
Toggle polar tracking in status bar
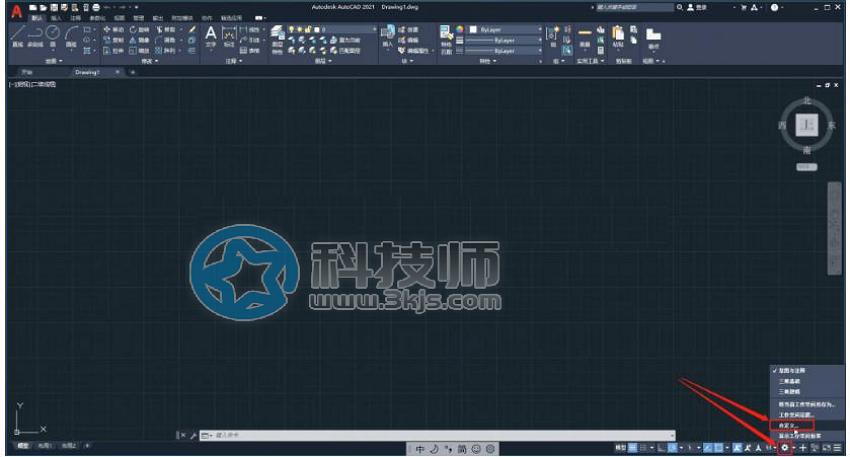(673, 448)
